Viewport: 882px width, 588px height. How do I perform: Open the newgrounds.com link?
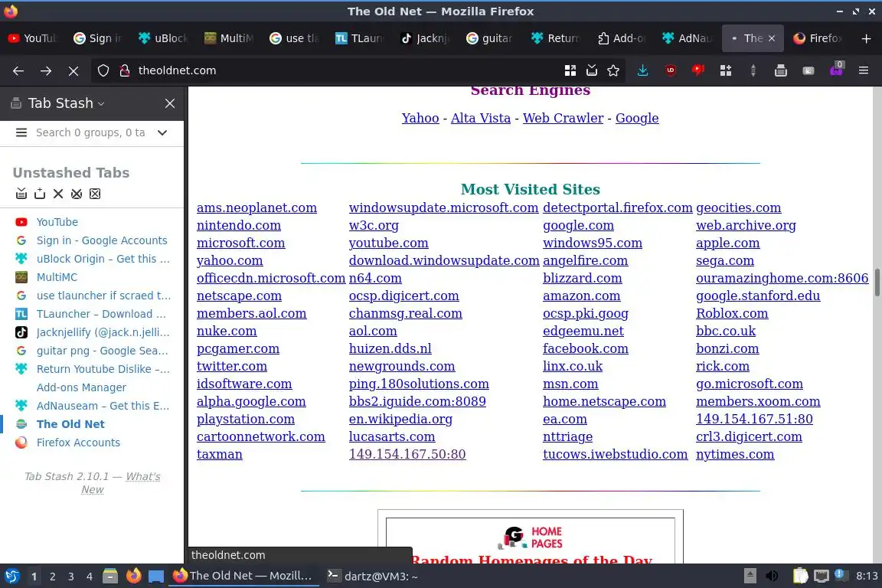[x=402, y=366]
